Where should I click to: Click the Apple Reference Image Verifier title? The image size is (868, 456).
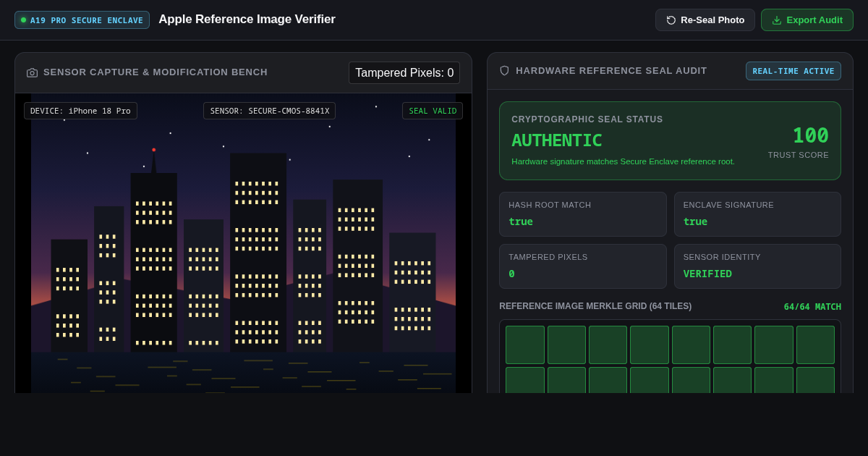point(247,20)
